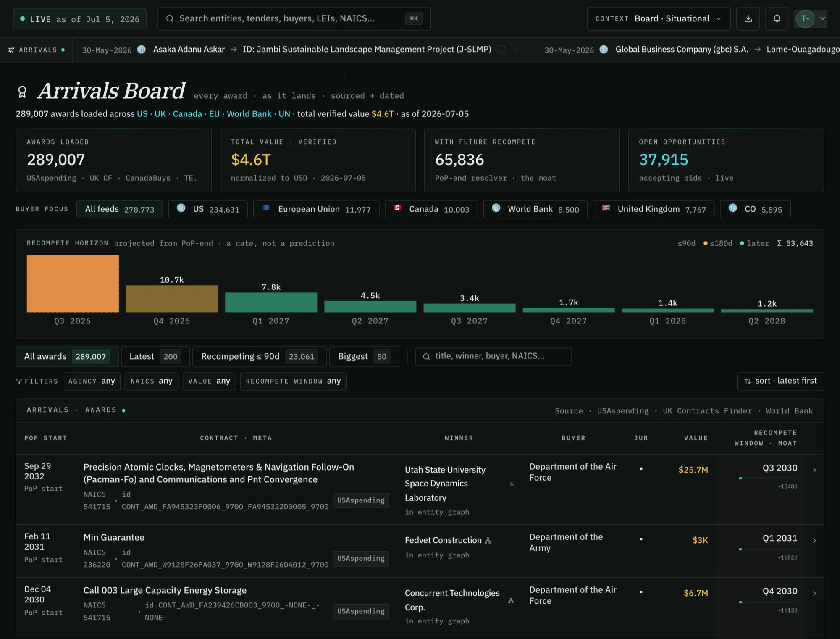Click the later legend marker
The height and width of the screenshot is (639, 840).
tap(742, 243)
